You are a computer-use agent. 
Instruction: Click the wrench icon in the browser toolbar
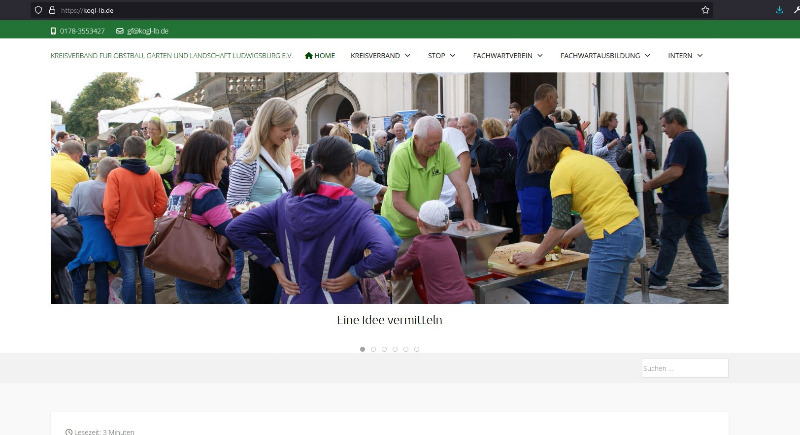[x=796, y=10]
